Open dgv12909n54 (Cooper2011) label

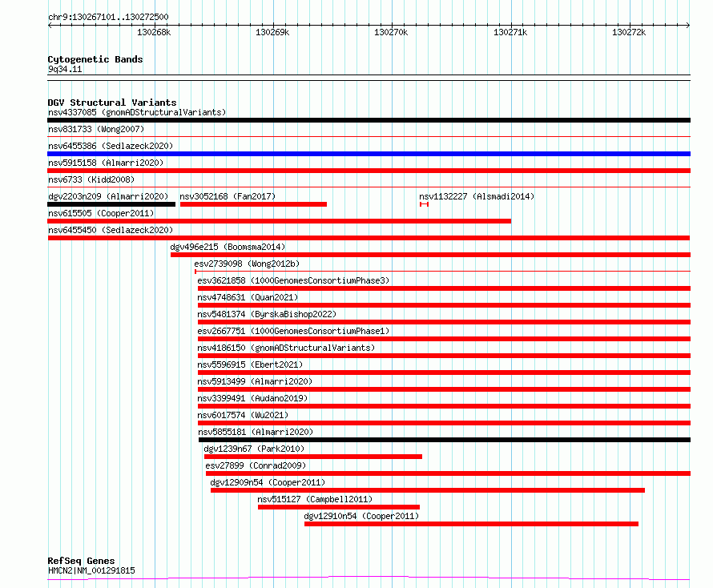click(x=268, y=482)
